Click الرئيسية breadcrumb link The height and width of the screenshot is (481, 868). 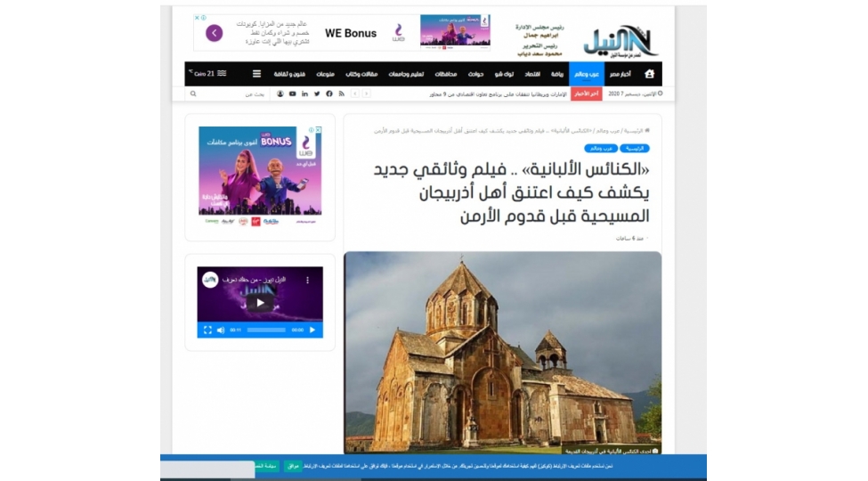click(633, 131)
